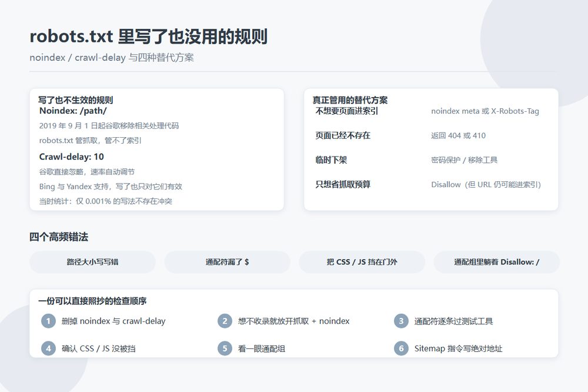
Task: Click the step 4 number badge
Action: tap(48, 348)
